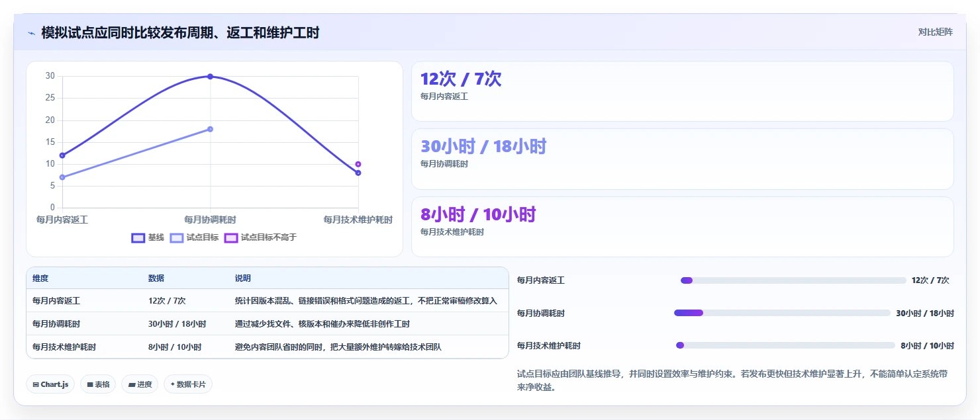Click the baseline peak point at 30
Image resolution: width=980 pixels, height=420 pixels.
click(x=210, y=76)
